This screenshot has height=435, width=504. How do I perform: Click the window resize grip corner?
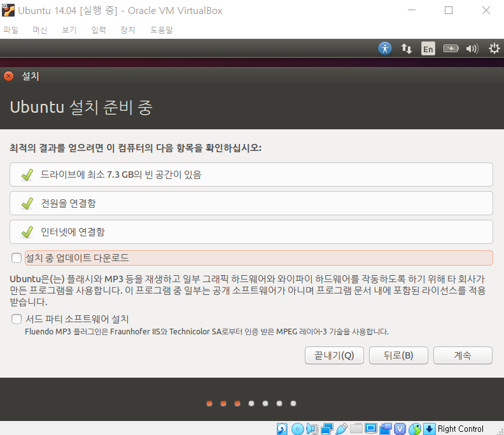500,431
